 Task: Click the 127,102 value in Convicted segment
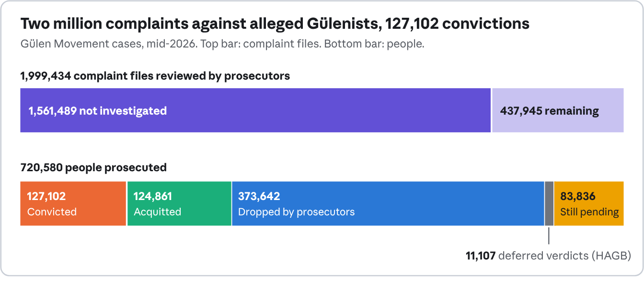(46, 196)
